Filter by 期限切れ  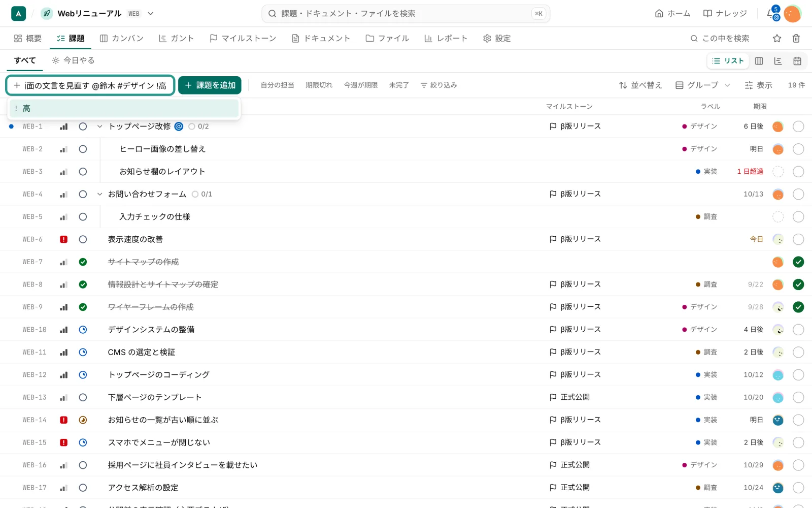coord(319,85)
